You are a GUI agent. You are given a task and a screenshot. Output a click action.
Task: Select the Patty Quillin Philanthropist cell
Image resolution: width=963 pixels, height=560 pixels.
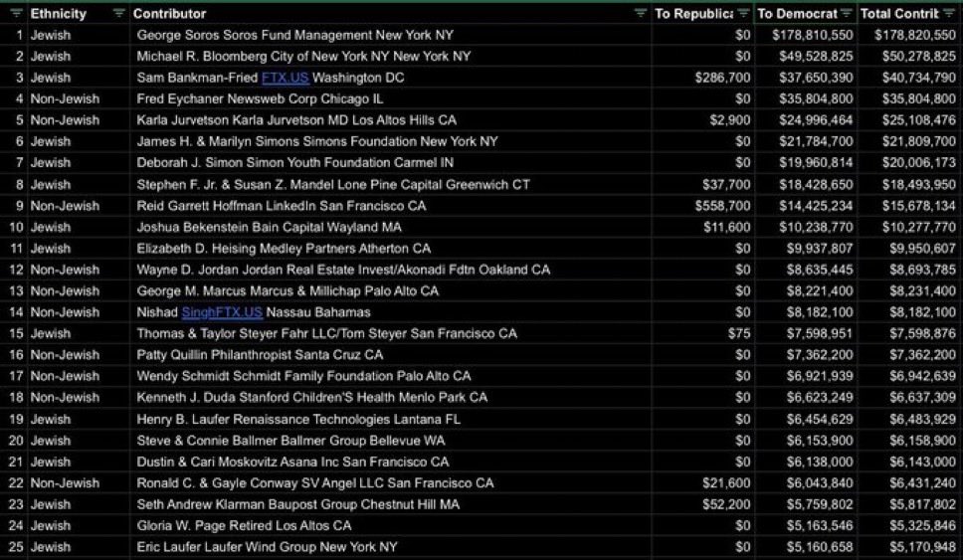390,355
